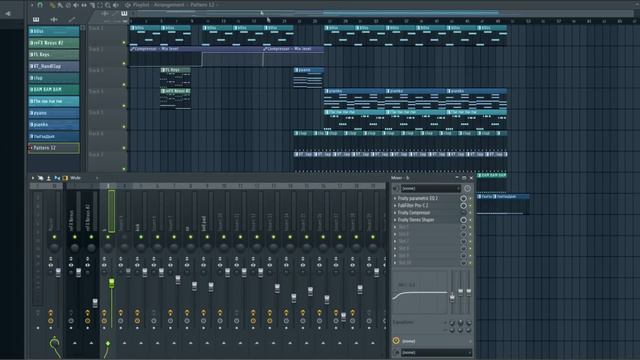Open the Wide mixer layout dropdown
Screen dimensions: 640x360
pos(84,178)
